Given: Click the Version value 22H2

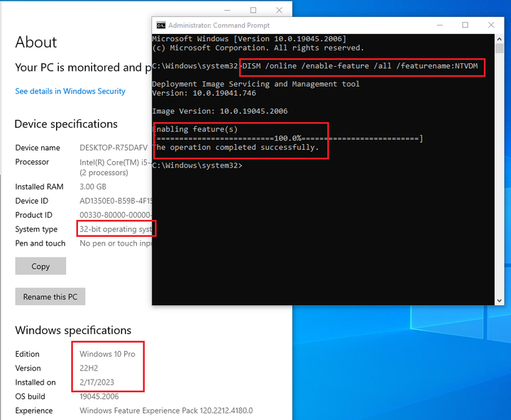Looking at the screenshot, I should click(x=89, y=368).
